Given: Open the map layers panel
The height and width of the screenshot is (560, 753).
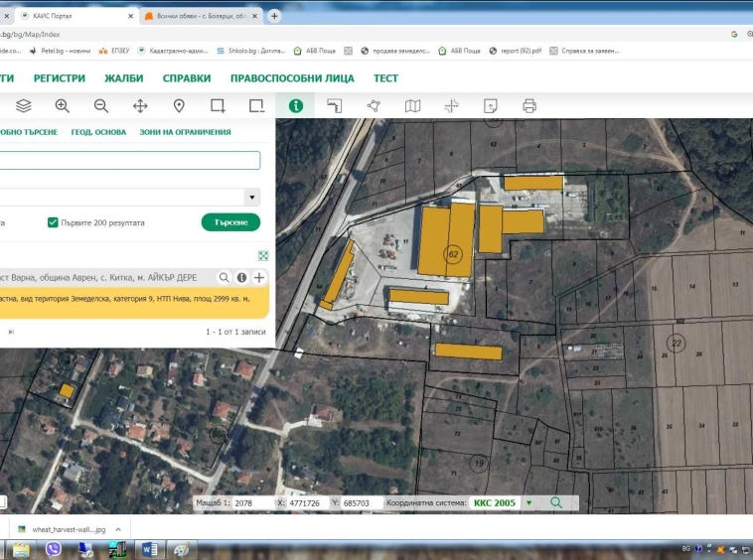Looking at the screenshot, I should click(24, 106).
